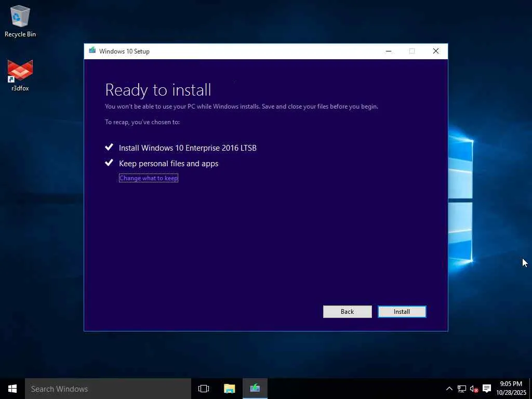Click the checkmark beside Keep personal files
The image size is (532, 399).
109,163
